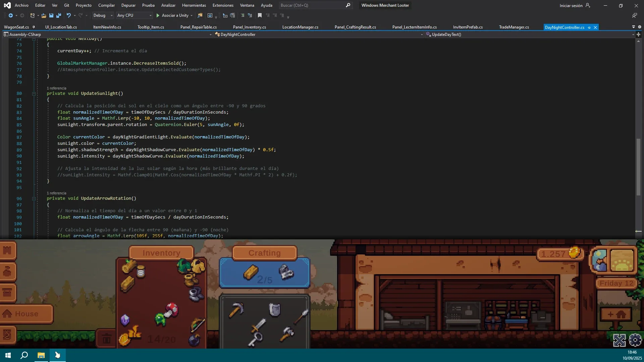Select the pickaxe in the crafting panel
Screen dimensions: 644x362
(x=236, y=310)
